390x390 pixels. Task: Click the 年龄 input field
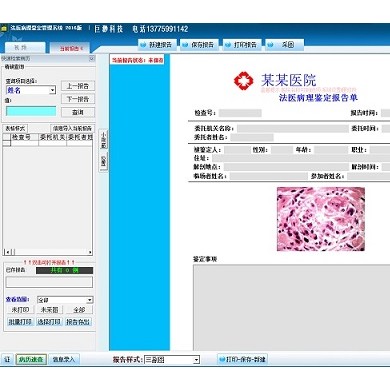[331, 150]
